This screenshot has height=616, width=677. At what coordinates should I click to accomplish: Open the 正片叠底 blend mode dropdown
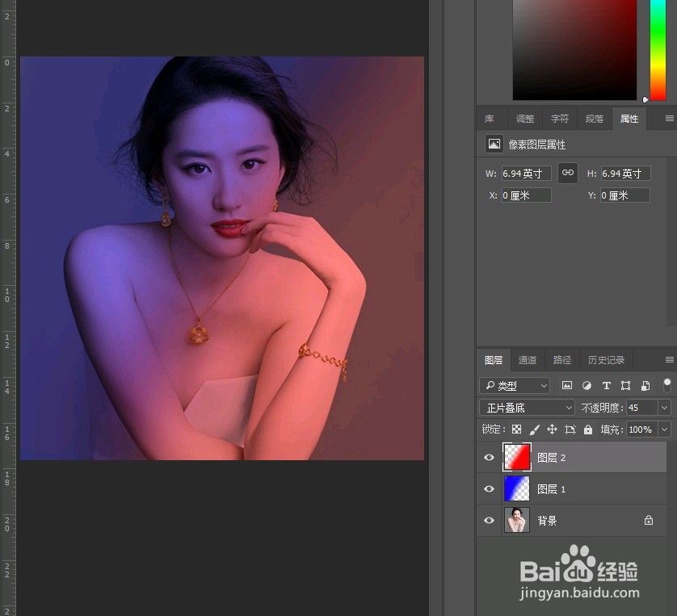click(x=528, y=407)
